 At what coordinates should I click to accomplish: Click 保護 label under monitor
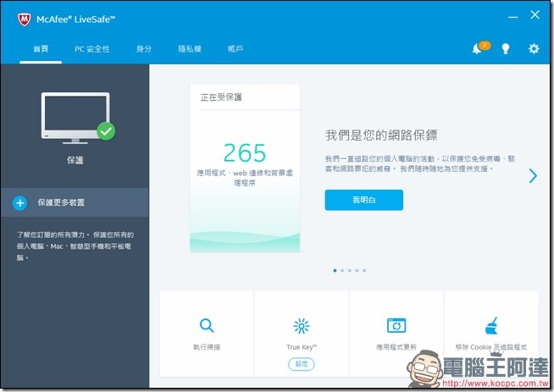point(75,160)
